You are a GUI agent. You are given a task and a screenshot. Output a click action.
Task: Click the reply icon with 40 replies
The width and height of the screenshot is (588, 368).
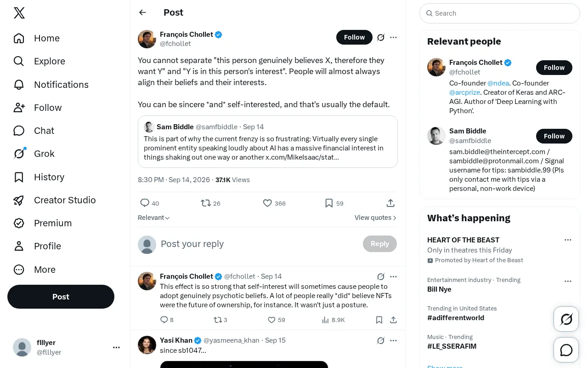click(x=145, y=203)
